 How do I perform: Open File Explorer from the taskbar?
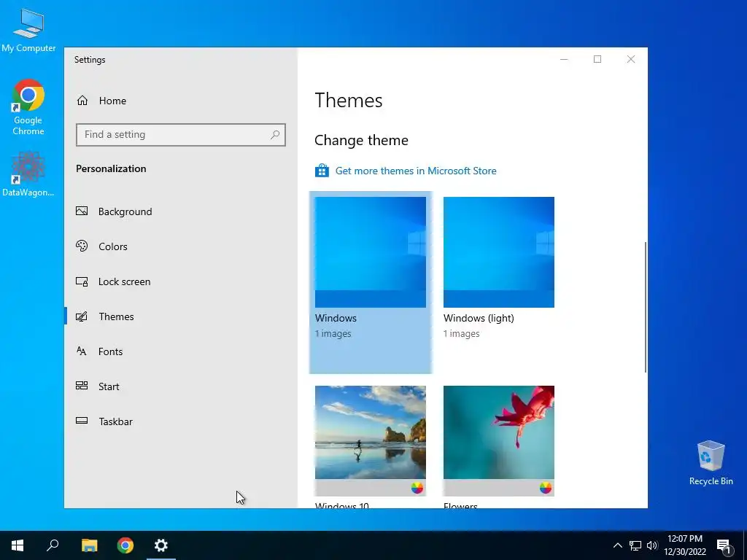click(89, 545)
